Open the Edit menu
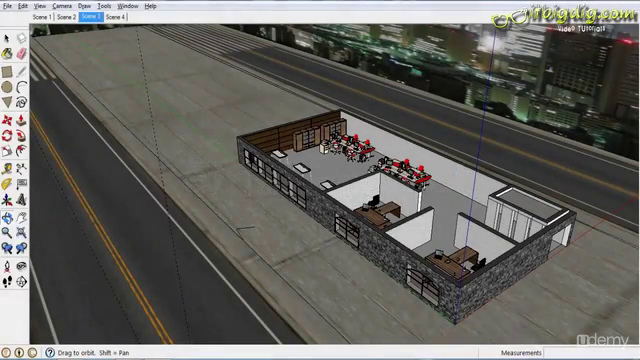Viewport: 640px width, 360px height. [23, 6]
